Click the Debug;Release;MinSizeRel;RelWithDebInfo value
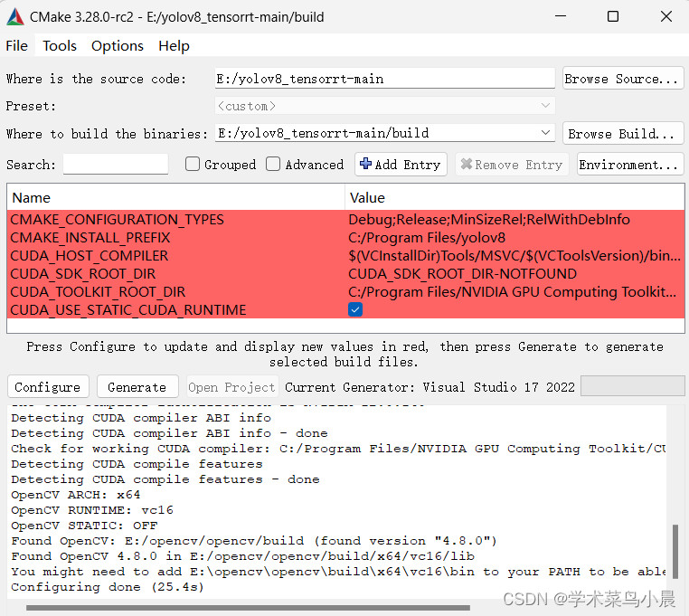The width and height of the screenshot is (689, 616). tap(489, 220)
